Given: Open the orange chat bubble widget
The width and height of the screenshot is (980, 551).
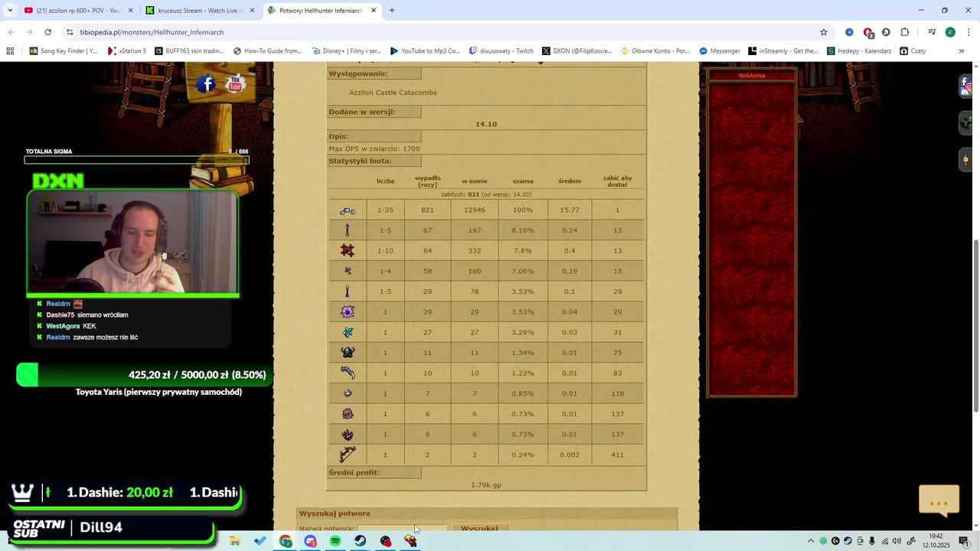Looking at the screenshot, I should pyautogui.click(x=939, y=502).
